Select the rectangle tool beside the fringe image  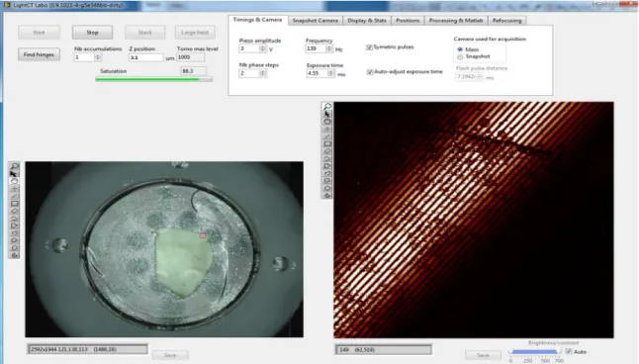pyautogui.click(x=327, y=143)
